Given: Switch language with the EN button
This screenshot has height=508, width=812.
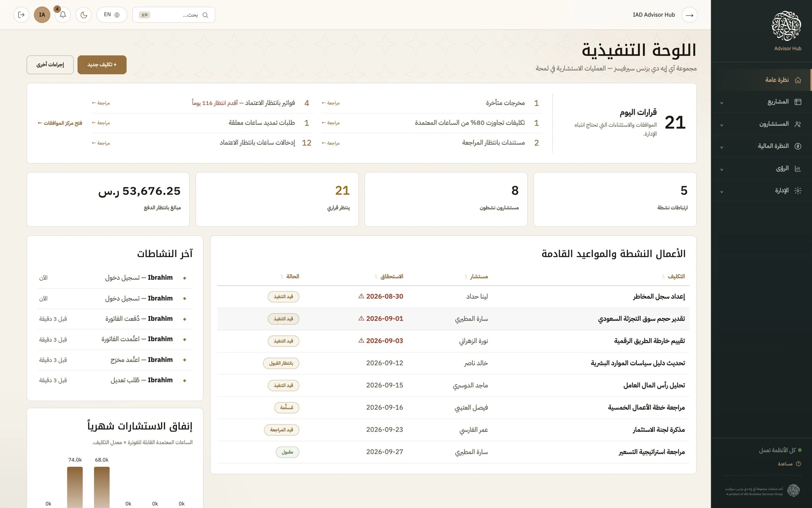Looking at the screenshot, I should (112, 15).
